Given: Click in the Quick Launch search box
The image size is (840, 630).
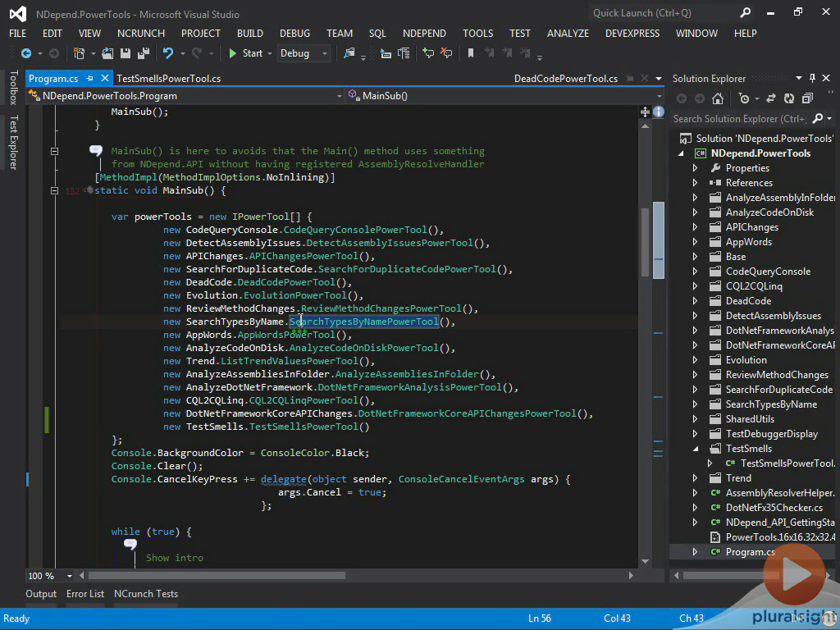Looking at the screenshot, I should point(664,13).
